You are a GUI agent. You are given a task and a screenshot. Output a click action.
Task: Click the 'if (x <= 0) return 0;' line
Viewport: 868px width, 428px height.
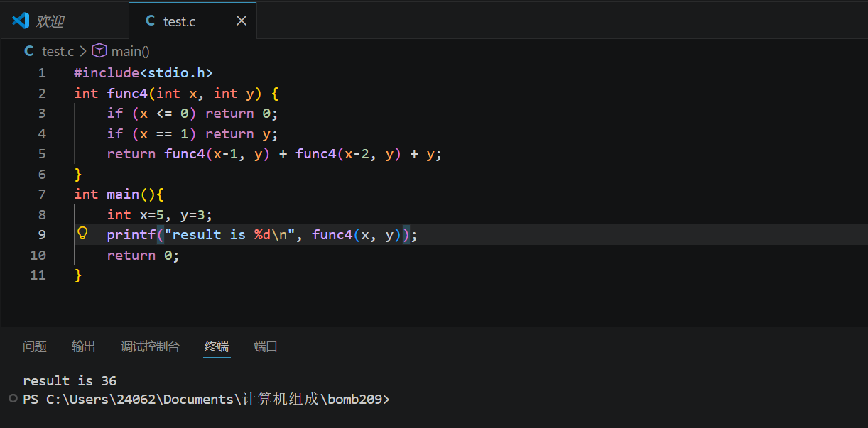192,113
